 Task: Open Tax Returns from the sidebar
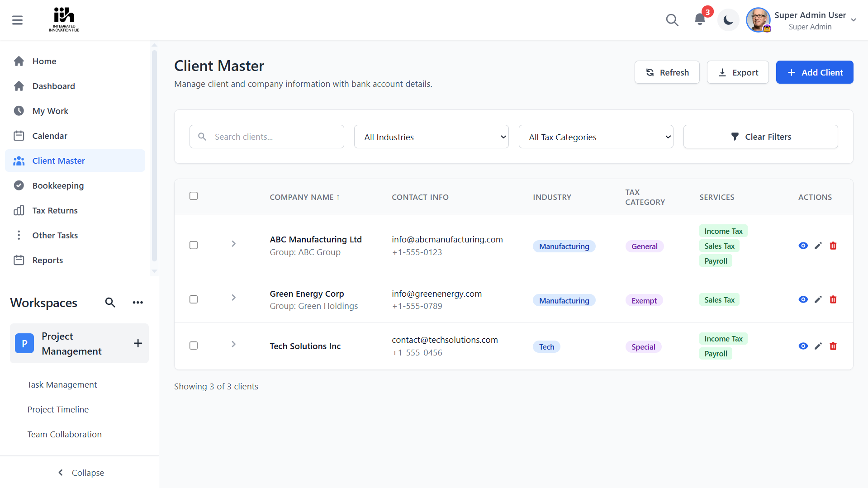(55, 210)
